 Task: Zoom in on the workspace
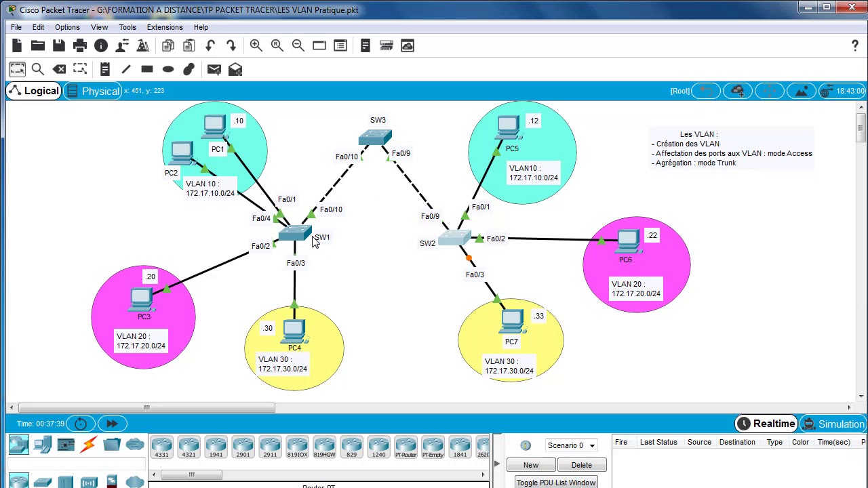[x=256, y=45]
